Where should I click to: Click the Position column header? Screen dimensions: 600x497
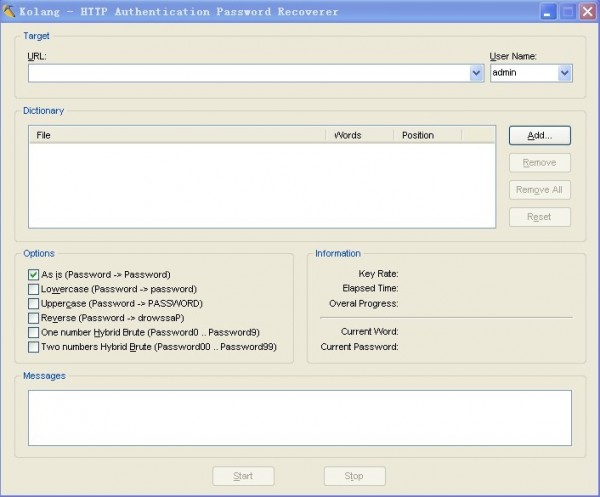point(442,134)
